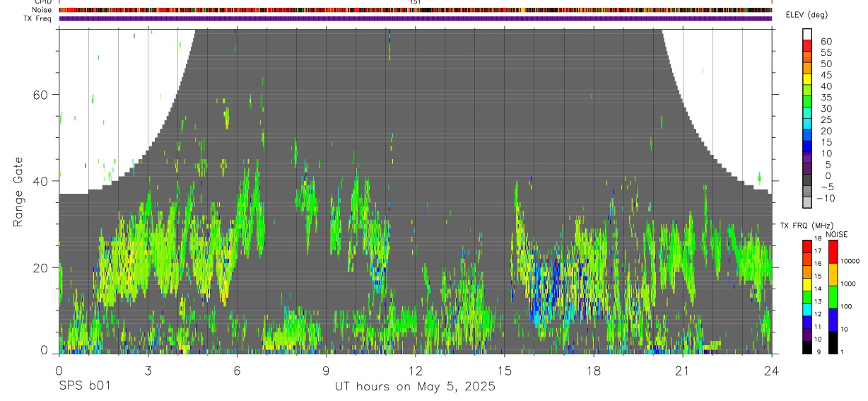Click the SPS b01 radar beam label

coord(84,387)
